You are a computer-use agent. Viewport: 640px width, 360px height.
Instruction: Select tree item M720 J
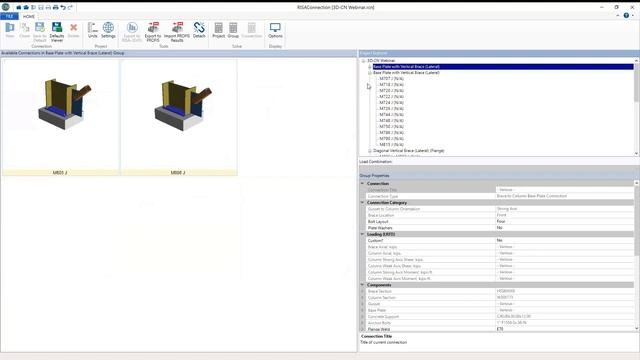[391, 91]
